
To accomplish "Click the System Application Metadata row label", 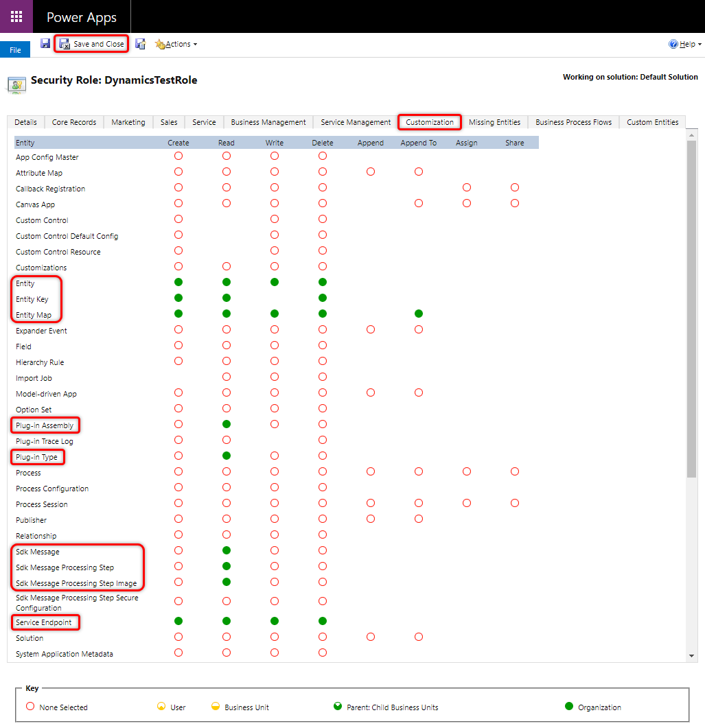I will tap(65, 654).
